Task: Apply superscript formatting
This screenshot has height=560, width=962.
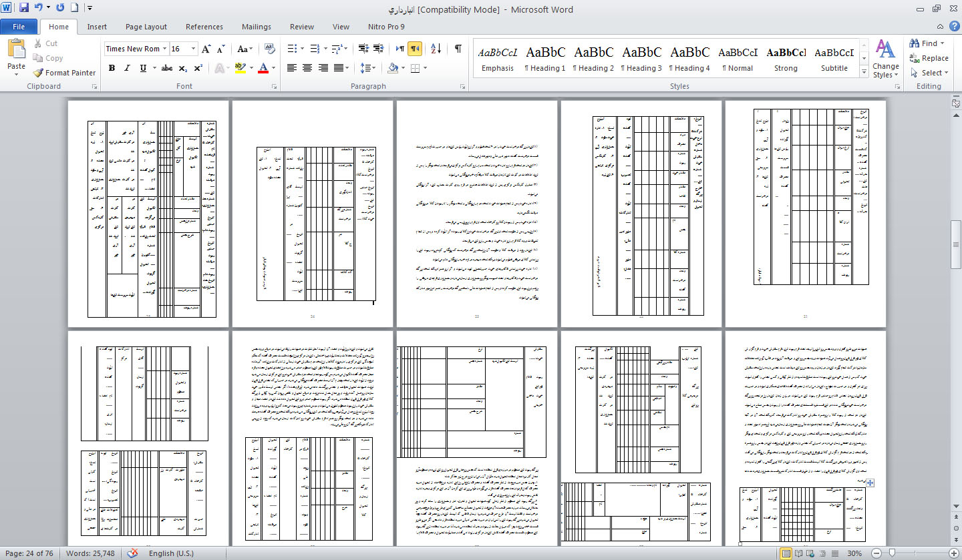Action: (x=198, y=68)
